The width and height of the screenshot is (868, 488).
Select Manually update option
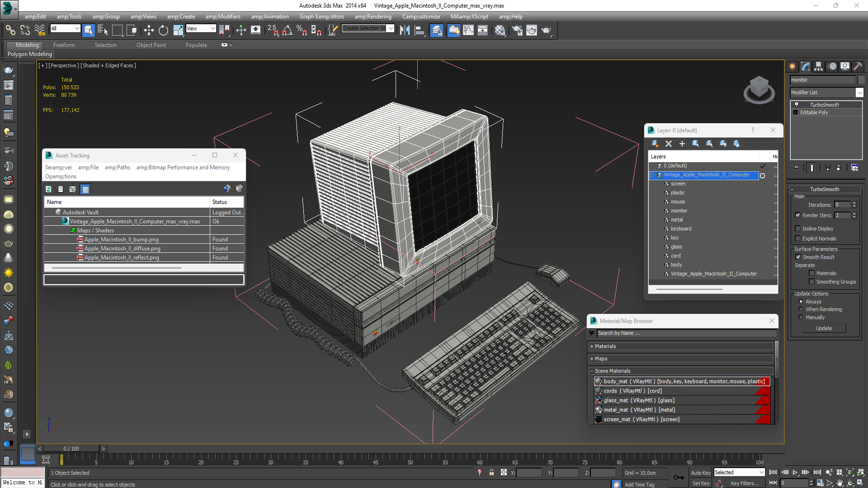click(801, 317)
